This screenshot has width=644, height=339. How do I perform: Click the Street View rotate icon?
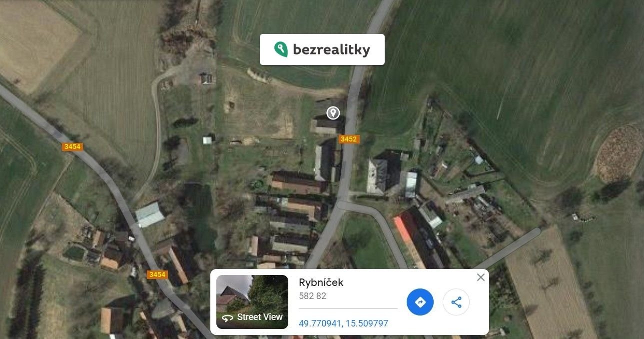pyautogui.click(x=227, y=318)
